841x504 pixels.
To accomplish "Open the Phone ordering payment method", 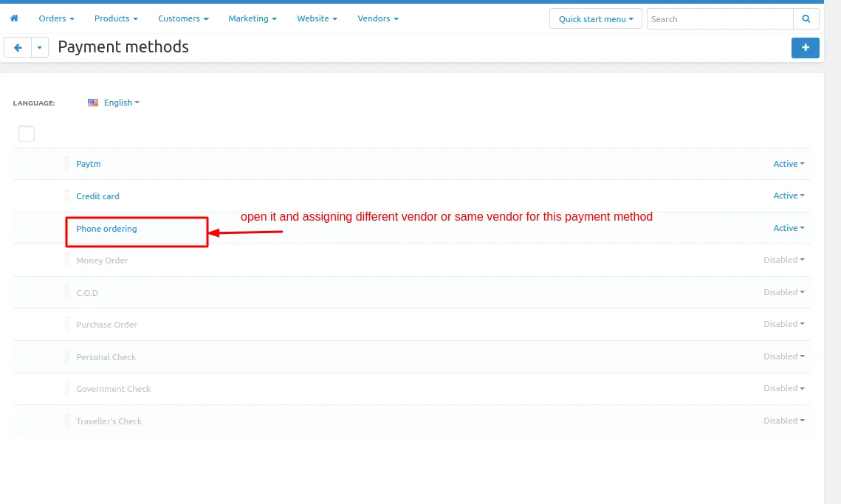I will pos(106,229).
